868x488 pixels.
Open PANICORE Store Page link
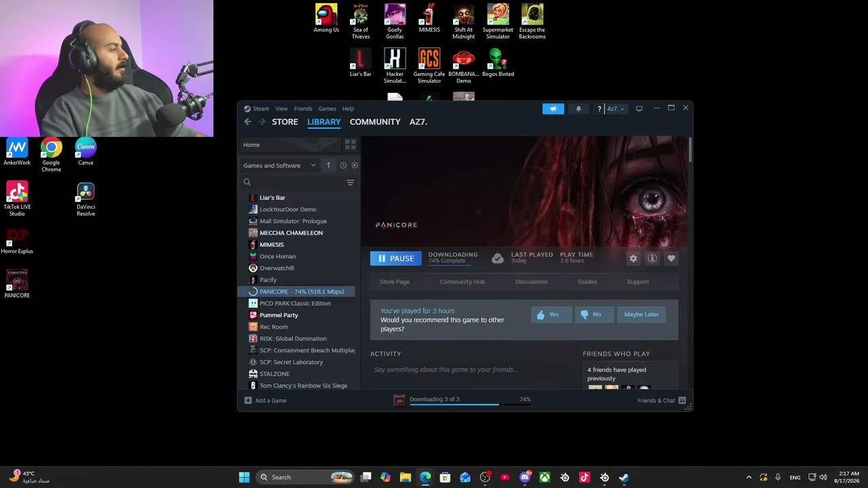[395, 282]
